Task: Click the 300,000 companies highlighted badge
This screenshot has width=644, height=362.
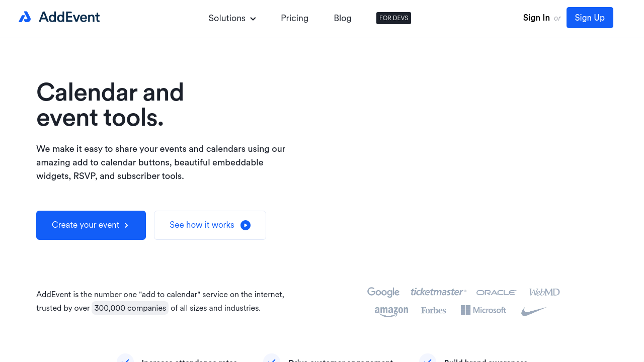Action: coord(130,308)
